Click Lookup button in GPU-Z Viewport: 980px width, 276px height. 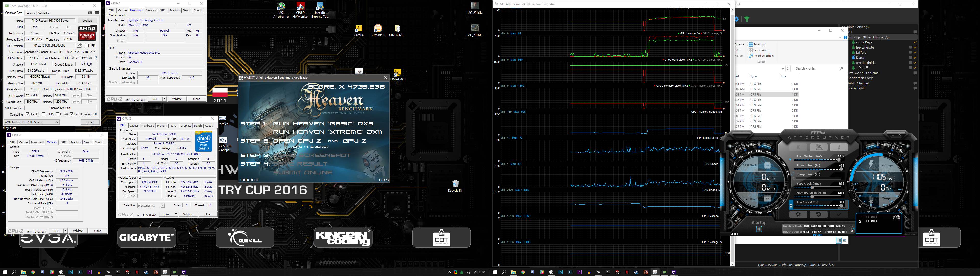point(87,21)
